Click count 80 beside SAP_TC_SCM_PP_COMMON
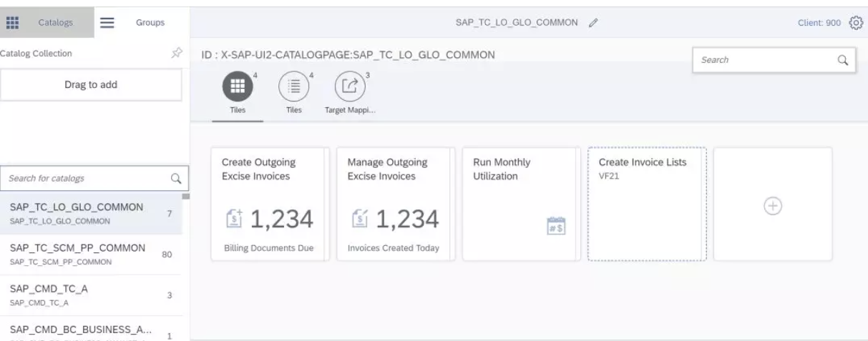 click(167, 254)
